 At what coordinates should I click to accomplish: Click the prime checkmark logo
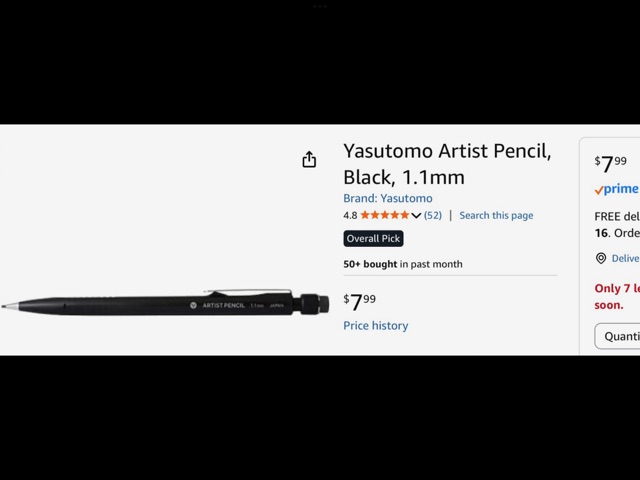616,189
